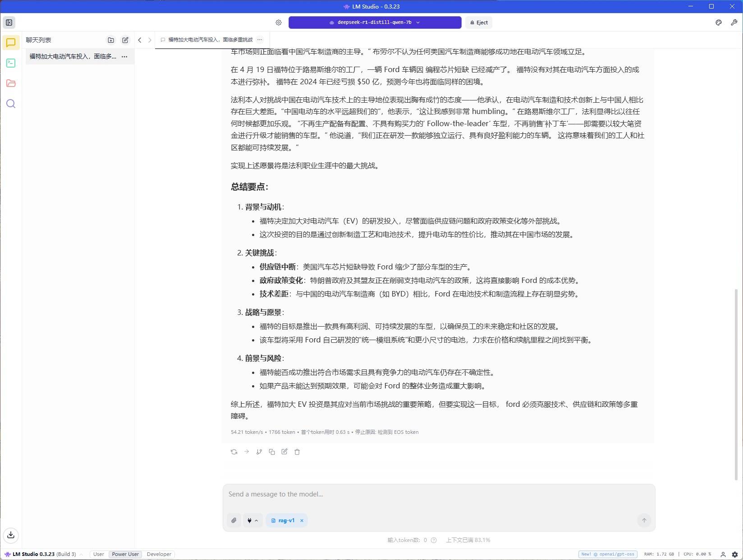Image resolution: width=743 pixels, height=560 pixels.
Task: Regenerate the assistant response
Action: (234, 452)
